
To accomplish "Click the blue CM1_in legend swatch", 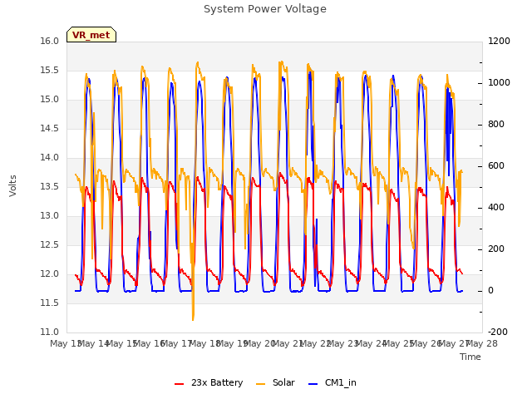I will tap(313, 384).
